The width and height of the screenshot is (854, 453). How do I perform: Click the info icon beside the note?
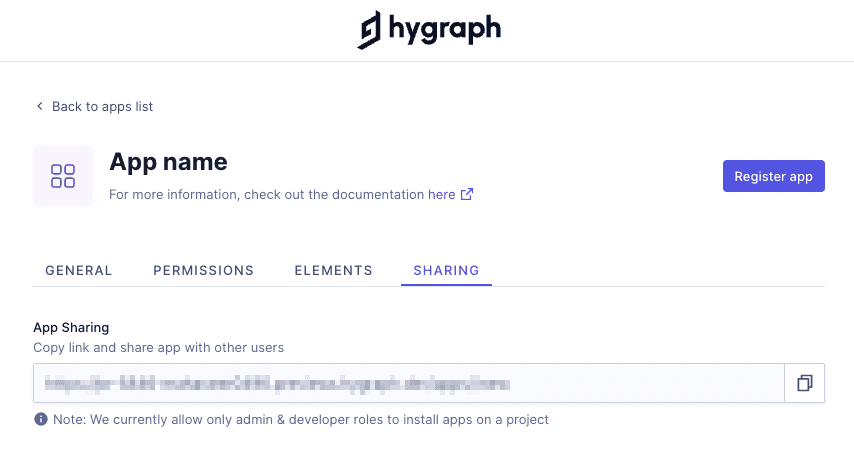click(41, 419)
